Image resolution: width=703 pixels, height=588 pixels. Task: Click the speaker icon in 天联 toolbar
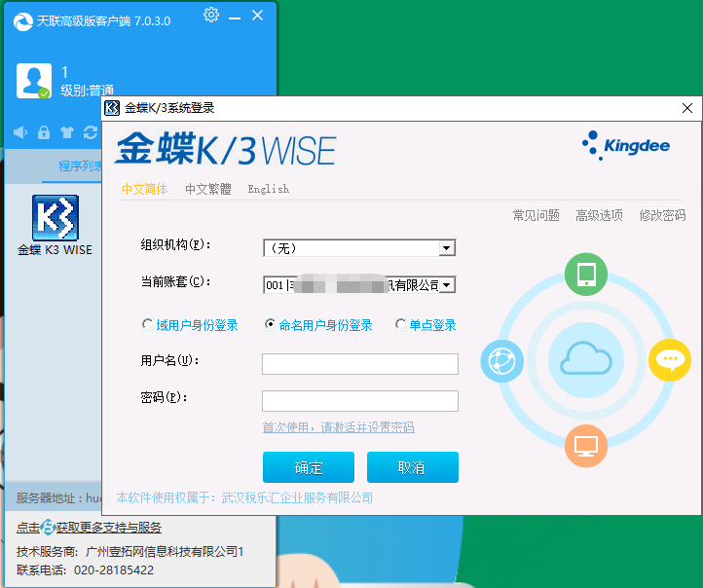tap(20, 132)
